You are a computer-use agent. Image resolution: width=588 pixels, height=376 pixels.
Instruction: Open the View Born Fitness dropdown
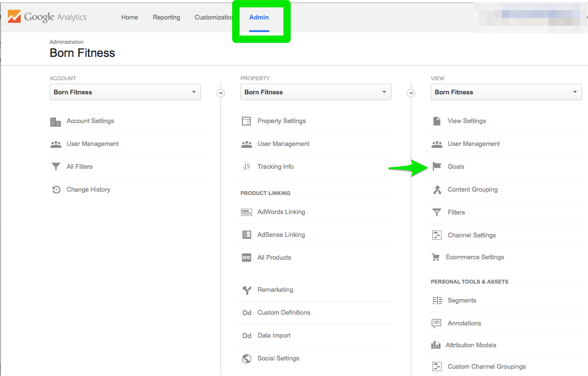click(x=506, y=92)
